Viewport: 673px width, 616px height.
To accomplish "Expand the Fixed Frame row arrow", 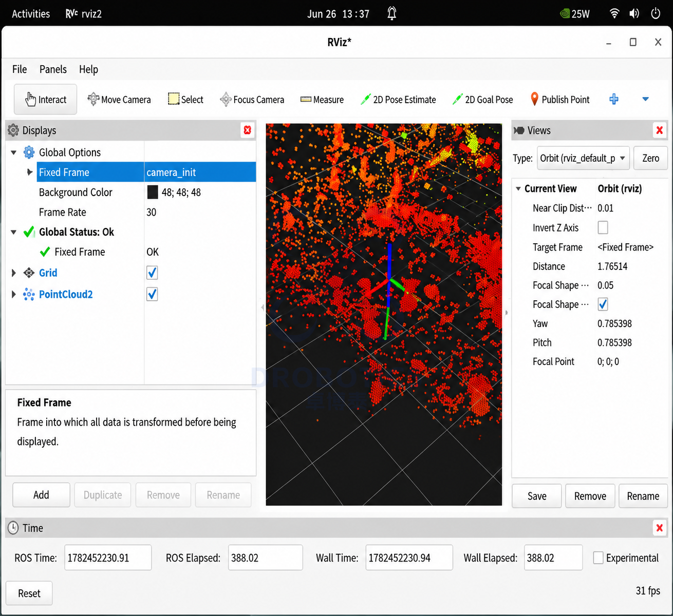I will pos(30,172).
